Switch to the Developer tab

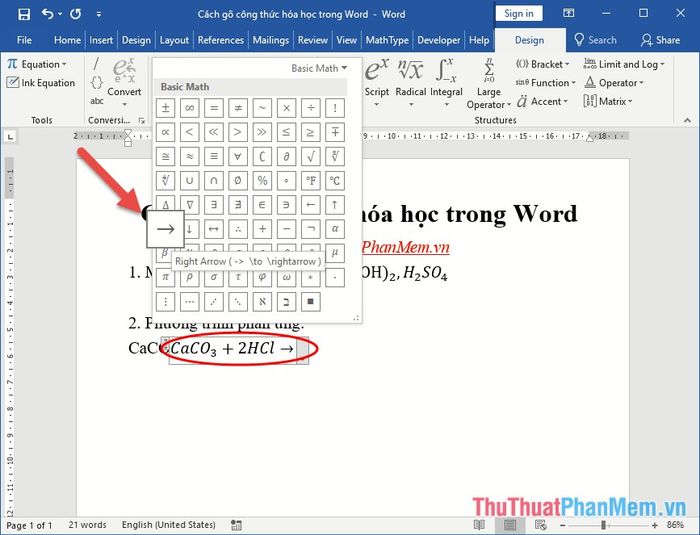click(x=438, y=40)
